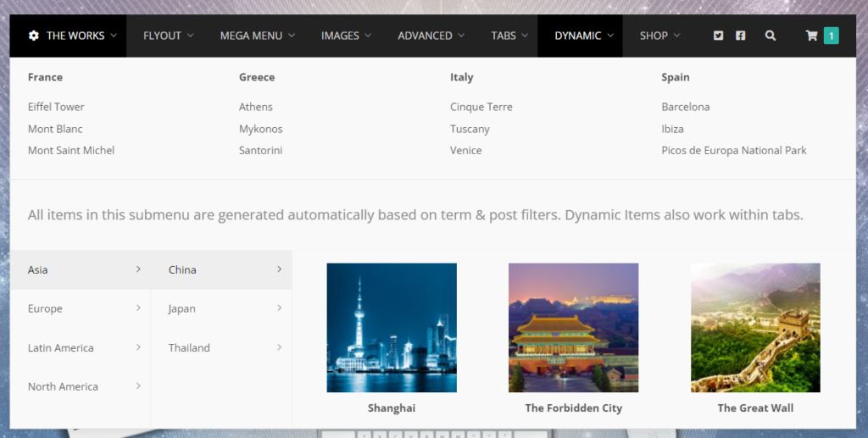Screen dimensions: 868x438
Task: Open the Mega Menu item
Action: 258,36
